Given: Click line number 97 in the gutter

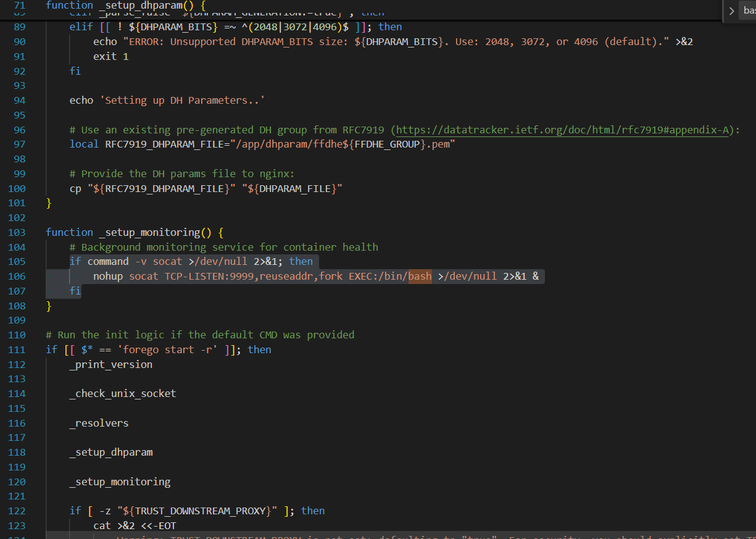Looking at the screenshot, I should pyautogui.click(x=19, y=144).
